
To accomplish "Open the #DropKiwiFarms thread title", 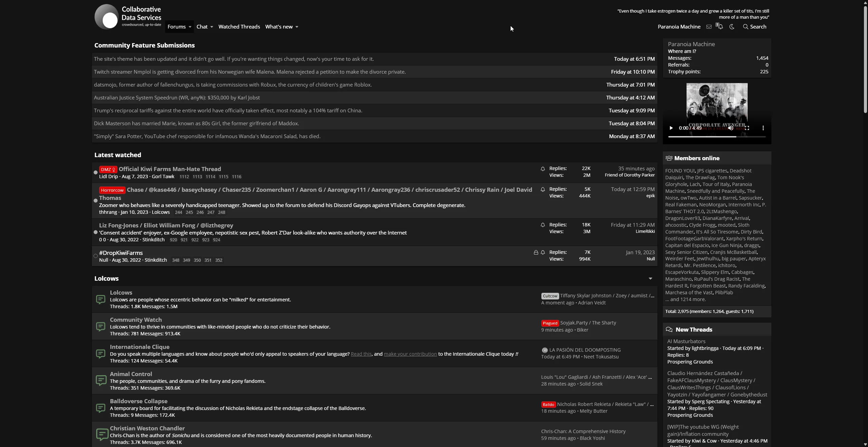I will 121,253.
